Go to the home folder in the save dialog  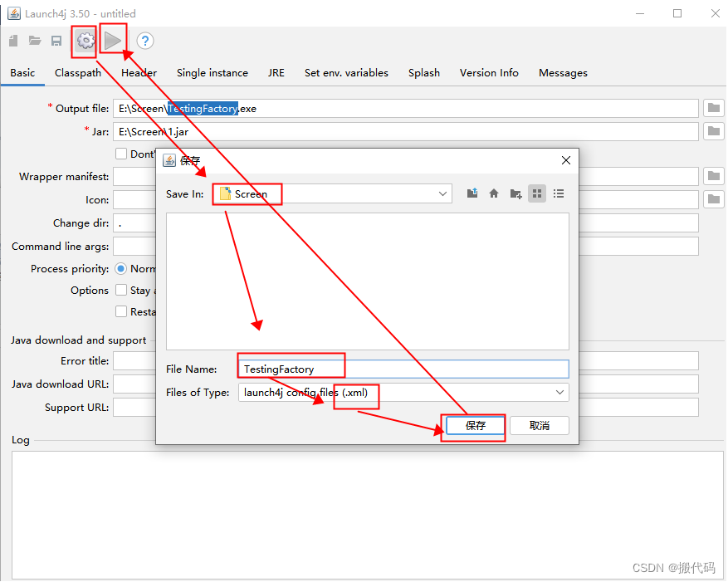click(x=494, y=193)
